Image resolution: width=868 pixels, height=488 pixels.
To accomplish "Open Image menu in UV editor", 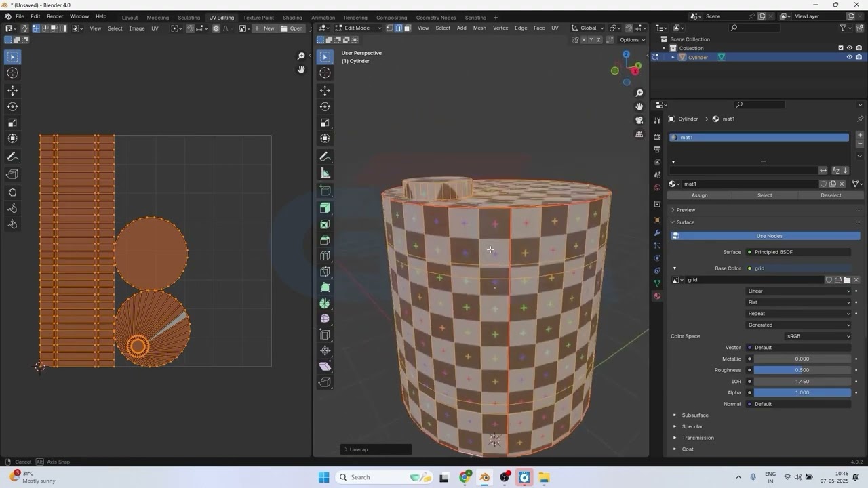I will click(x=137, y=28).
